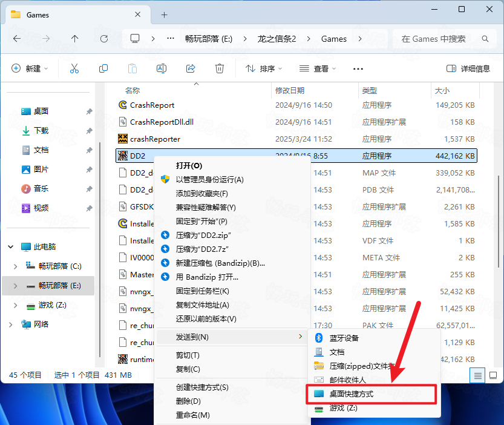Close the Games tab

click(137, 15)
